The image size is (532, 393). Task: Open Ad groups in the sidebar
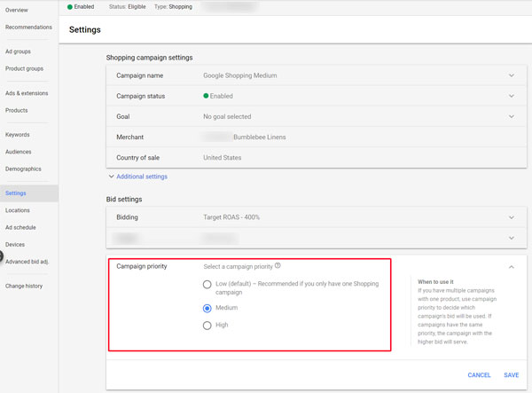tap(18, 51)
